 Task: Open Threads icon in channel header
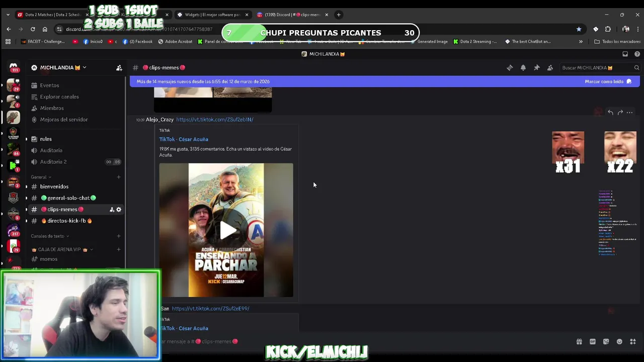(x=510, y=67)
